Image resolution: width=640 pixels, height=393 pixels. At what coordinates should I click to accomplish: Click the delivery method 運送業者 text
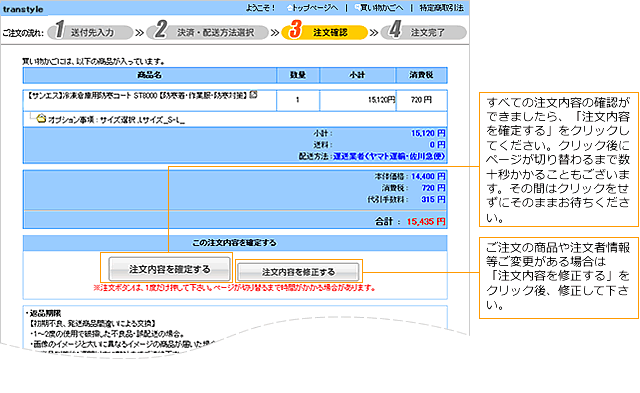[389, 156]
